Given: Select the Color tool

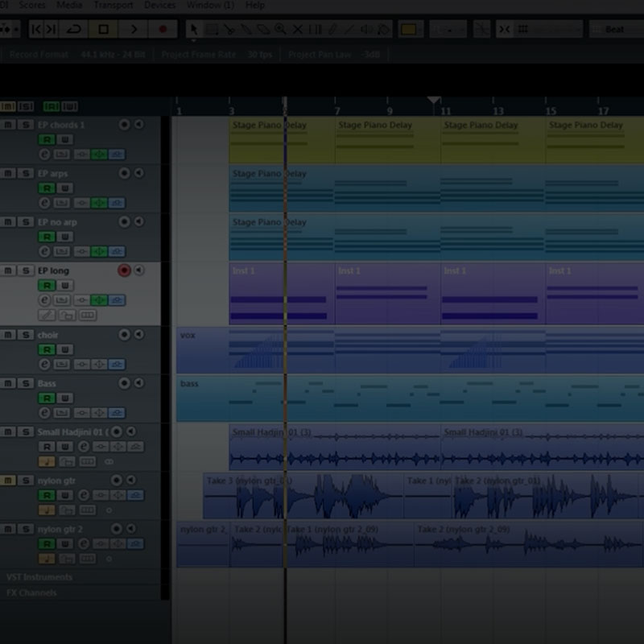Looking at the screenshot, I should coord(384,30).
